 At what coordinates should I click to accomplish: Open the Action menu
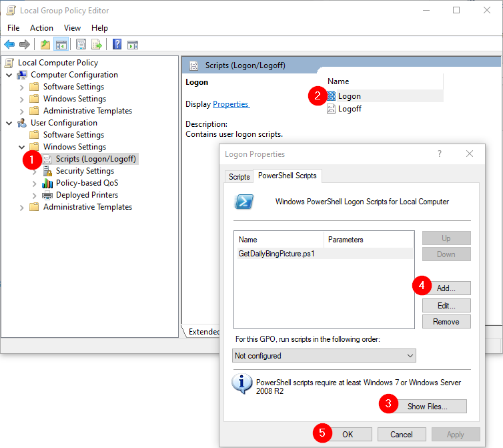(x=41, y=28)
